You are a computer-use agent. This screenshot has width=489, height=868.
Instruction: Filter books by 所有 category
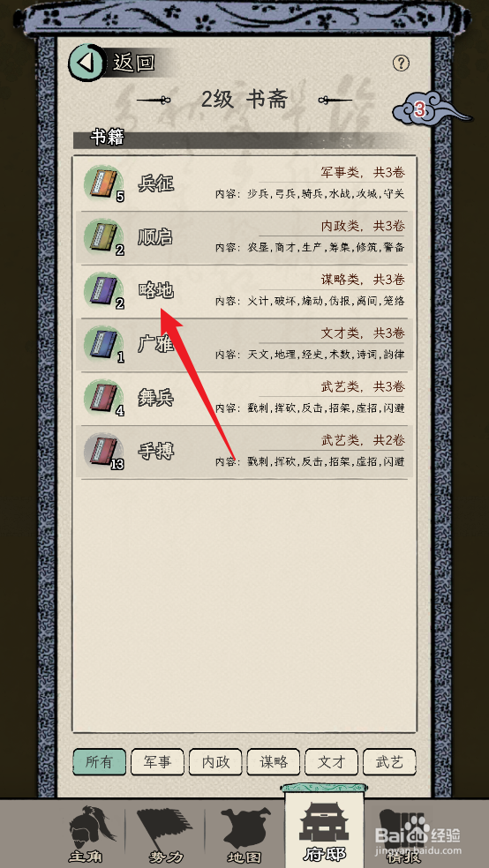100,762
